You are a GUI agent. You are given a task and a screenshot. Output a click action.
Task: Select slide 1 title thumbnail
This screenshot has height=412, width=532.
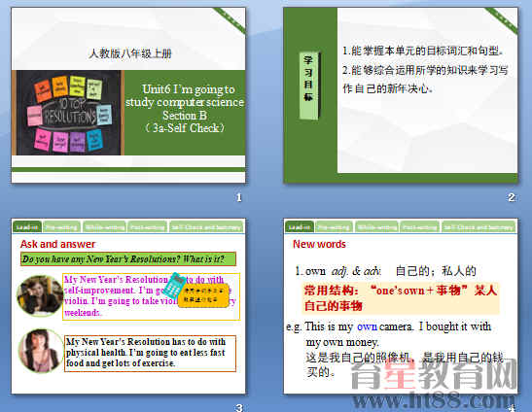point(128,95)
